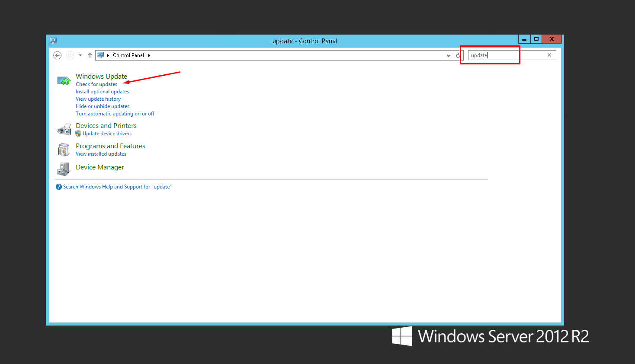Click the Programs and Features icon
Viewport: 635px width, 364px height.
pos(64,150)
